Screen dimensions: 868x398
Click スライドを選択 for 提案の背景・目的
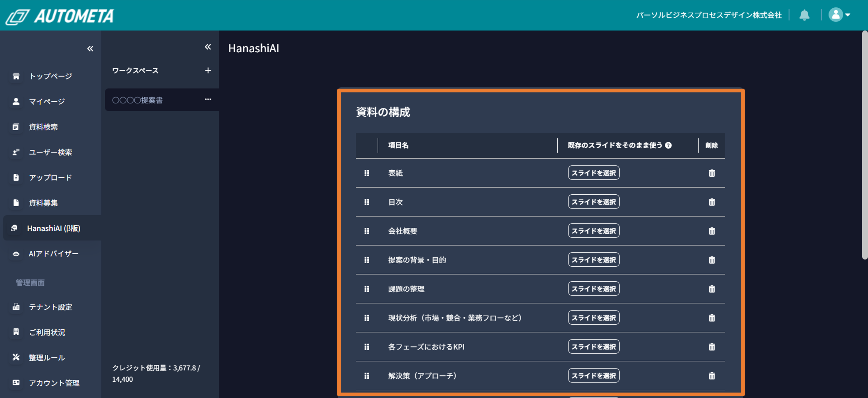click(593, 260)
